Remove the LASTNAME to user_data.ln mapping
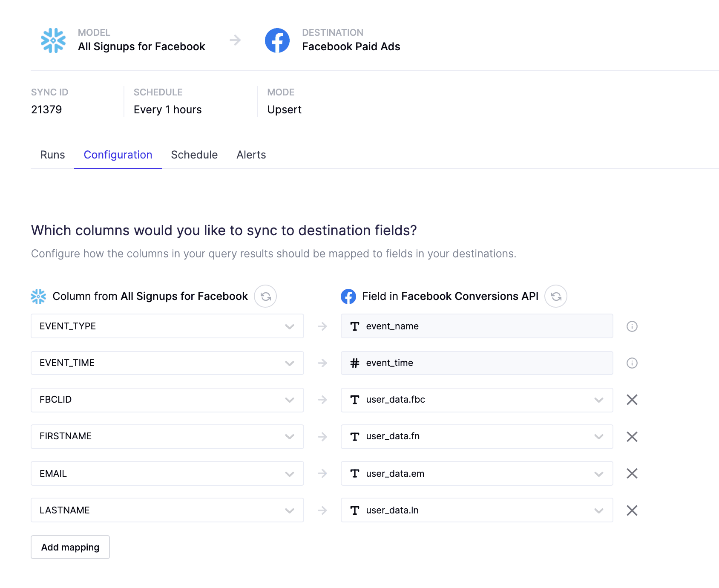 pyautogui.click(x=632, y=510)
